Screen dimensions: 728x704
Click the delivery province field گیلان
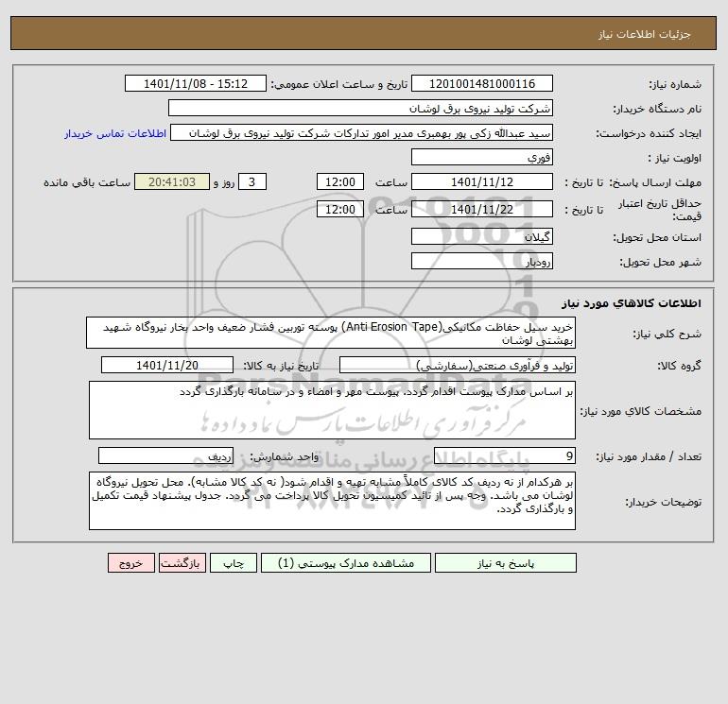[482, 236]
